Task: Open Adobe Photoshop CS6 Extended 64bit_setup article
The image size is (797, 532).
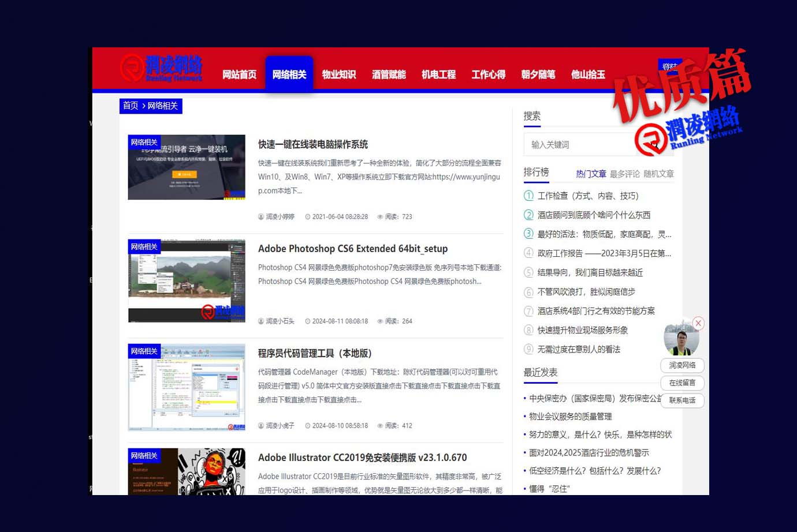Action: (353, 249)
